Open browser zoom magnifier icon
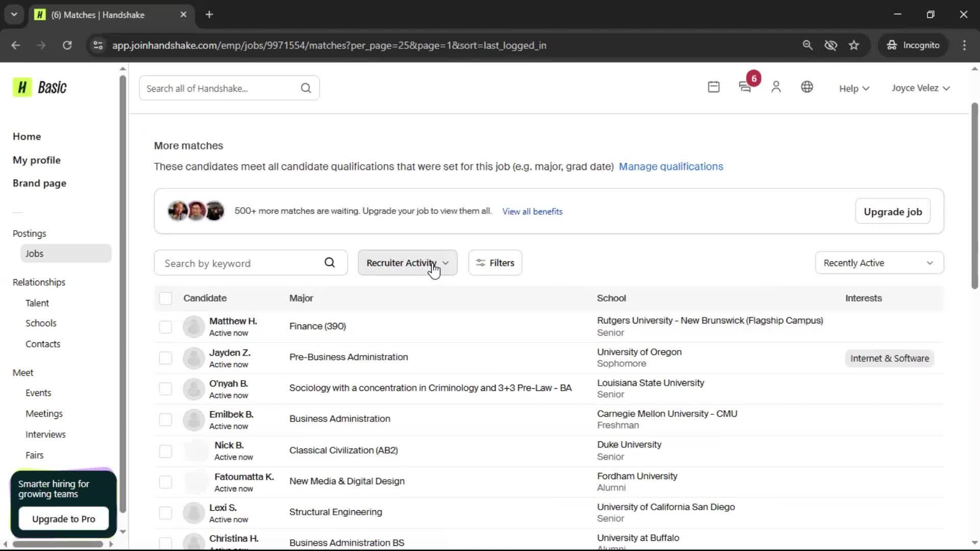The width and height of the screenshot is (980, 551). click(x=807, y=45)
